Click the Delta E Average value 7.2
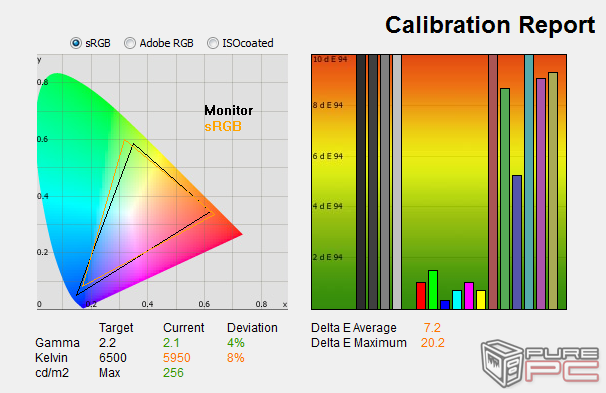Image resolution: width=606 pixels, height=393 pixels. [x=432, y=328]
